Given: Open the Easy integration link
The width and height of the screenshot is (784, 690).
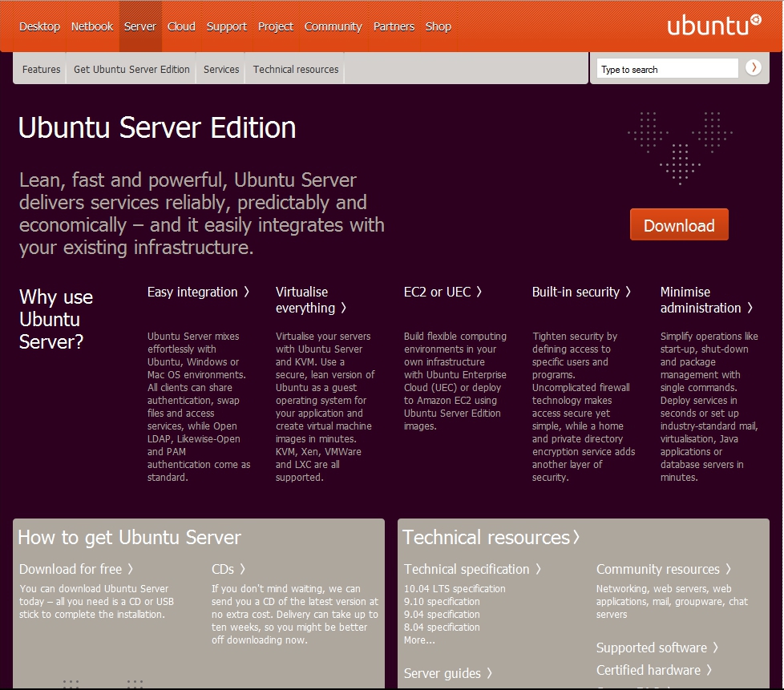Looking at the screenshot, I should click(198, 292).
